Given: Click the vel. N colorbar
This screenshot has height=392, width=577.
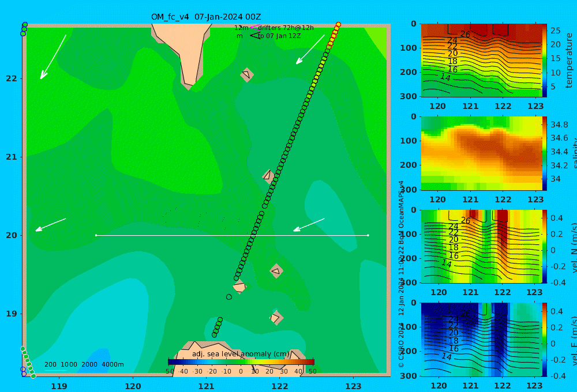Looking at the screenshot, I should (x=545, y=246).
